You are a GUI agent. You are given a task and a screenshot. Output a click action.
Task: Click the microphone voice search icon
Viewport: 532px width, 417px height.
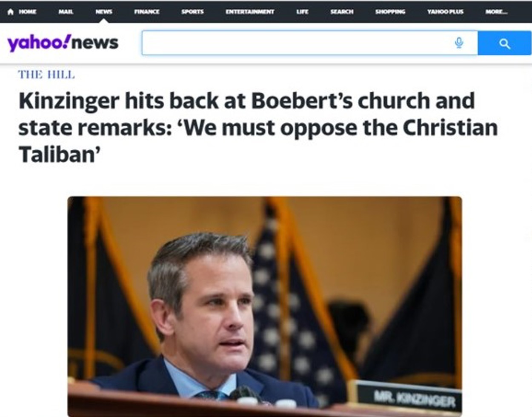coord(459,43)
